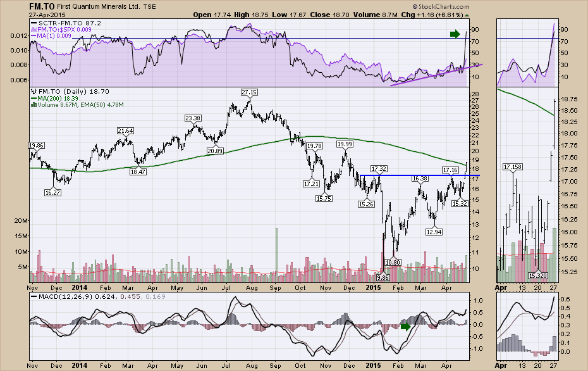The image size is (588, 371).
Task: Click the 16.27 low price label
Action: coord(53,192)
